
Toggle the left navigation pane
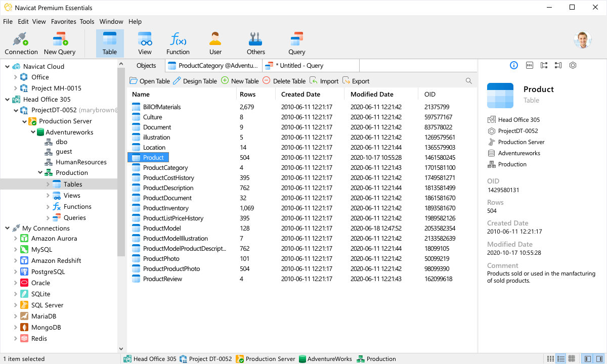[x=587, y=358]
